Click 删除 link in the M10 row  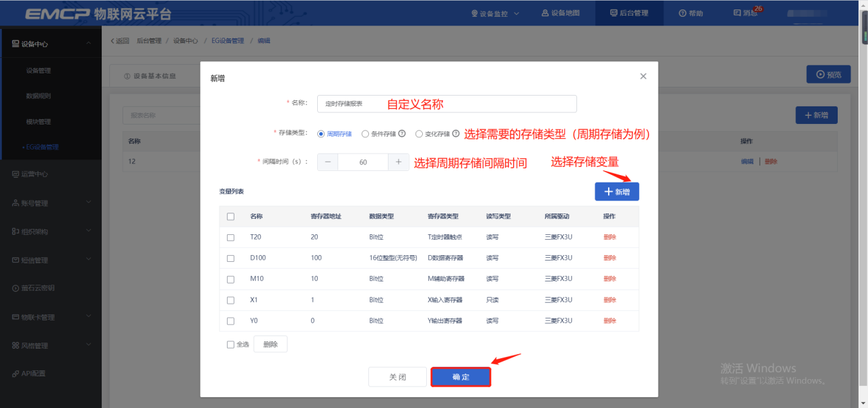point(609,279)
